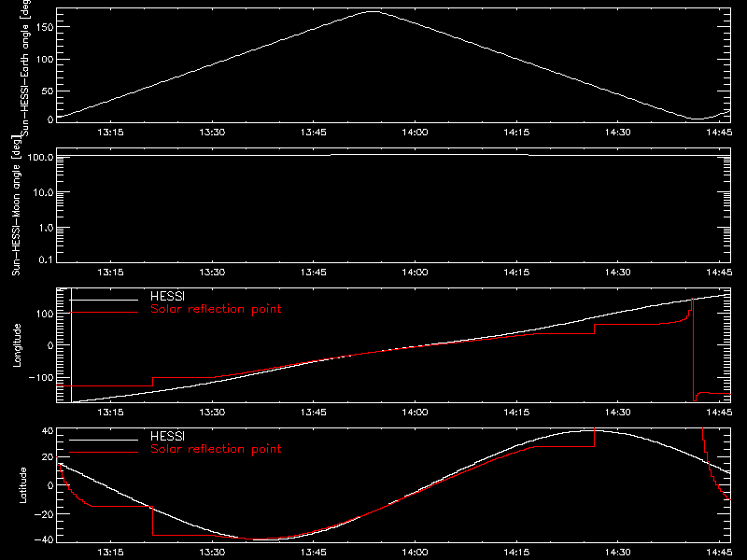Click the "100.0" tick label on Moon angle axis
747x560 pixels.
coord(40,157)
